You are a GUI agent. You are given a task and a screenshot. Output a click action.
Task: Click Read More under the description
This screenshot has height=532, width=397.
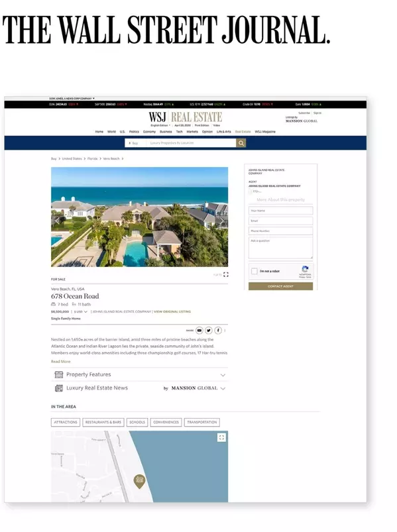point(61,362)
